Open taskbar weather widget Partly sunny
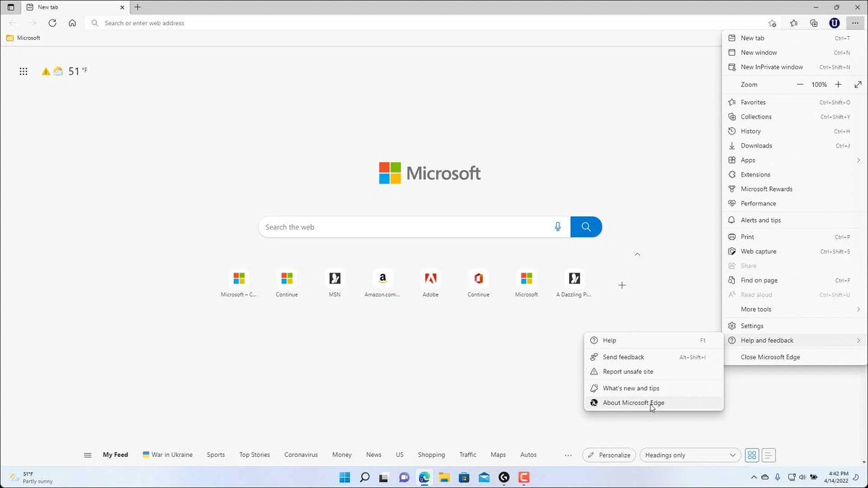 click(x=33, y=478)
